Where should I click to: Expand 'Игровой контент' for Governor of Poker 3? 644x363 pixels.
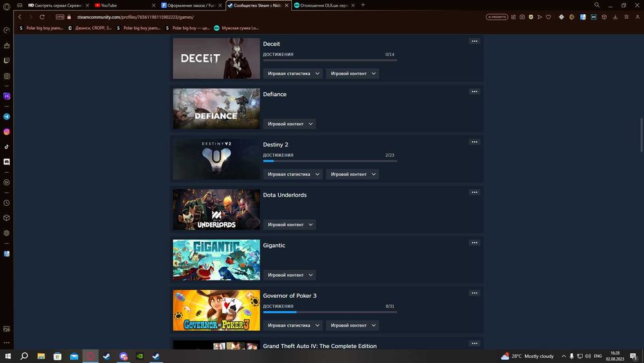pos(353,325)
